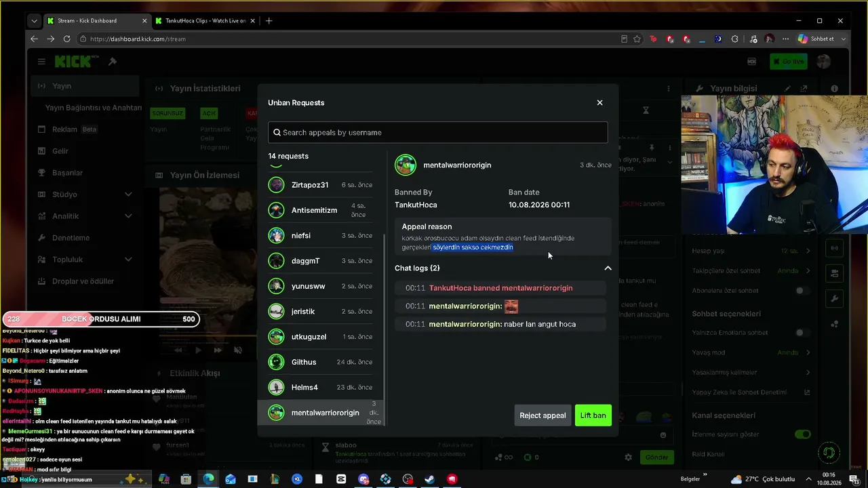Screen dimensions: 868x488
Task: Toggle the Kick sidebar hamburger menu
Action: (41, 62)
